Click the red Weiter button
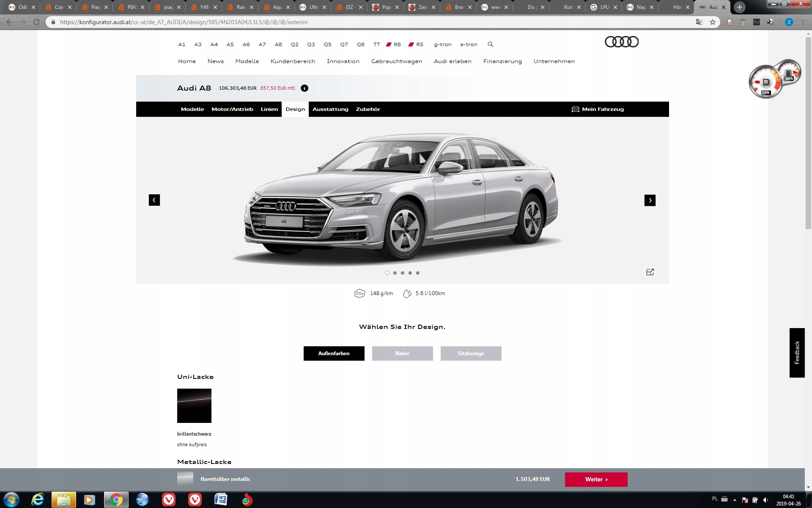The width and height of the screenshot is (812, 508). pyautogui.click(x=596, y=480)
